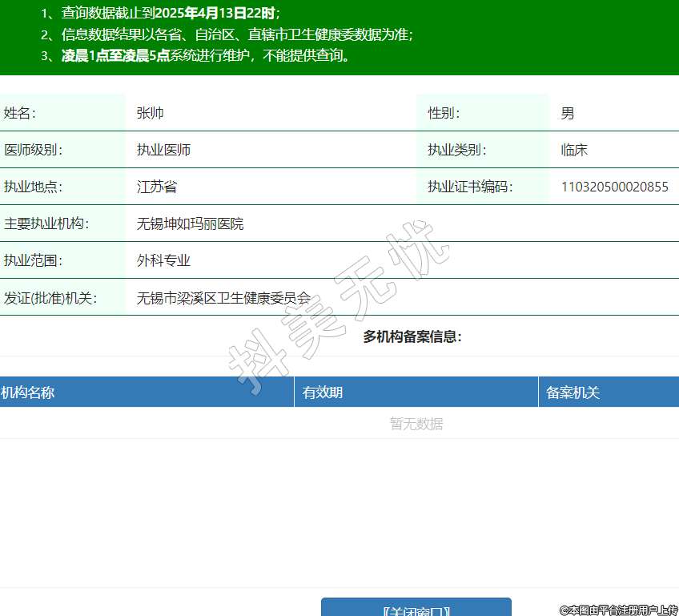
Task: Click the 无锡市梁溪区卫生健康委员会 issuing authority value
Action: coord(223,298)
